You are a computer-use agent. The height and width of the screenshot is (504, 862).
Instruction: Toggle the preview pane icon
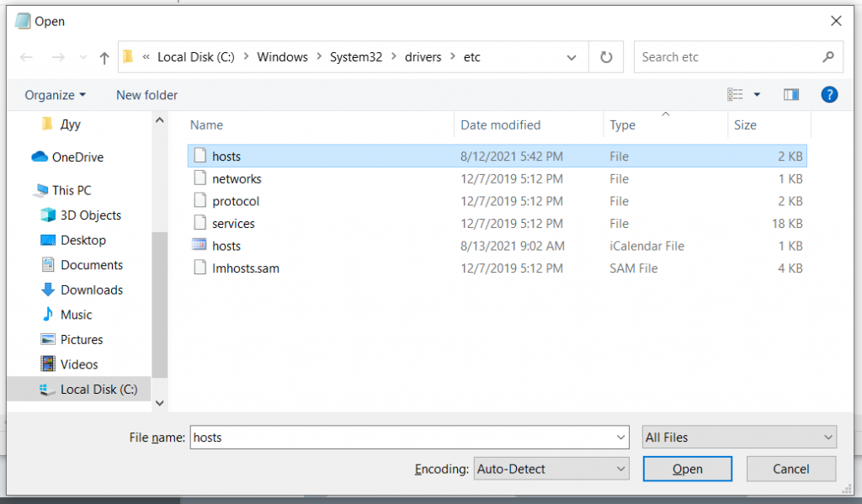point(790,95)
